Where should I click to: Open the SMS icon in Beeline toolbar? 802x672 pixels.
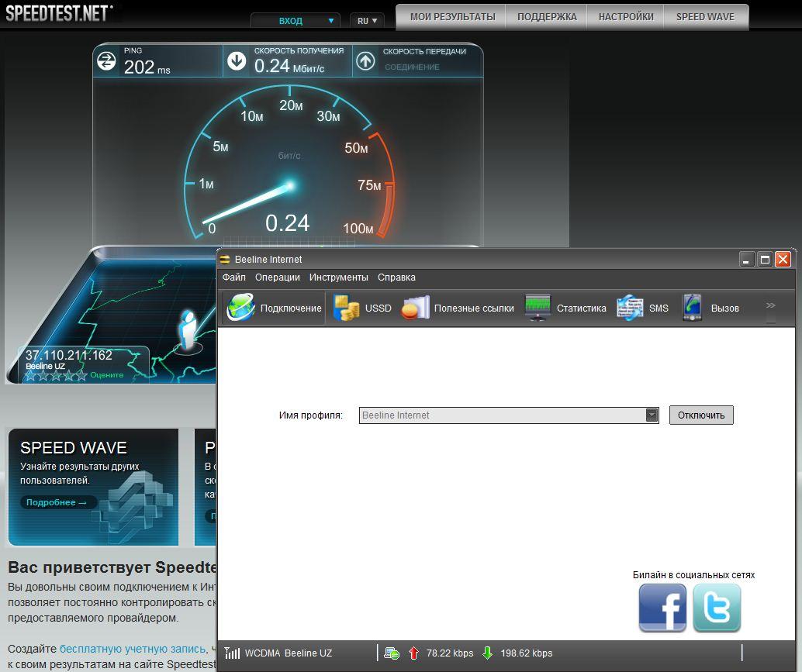coord(630,308)
